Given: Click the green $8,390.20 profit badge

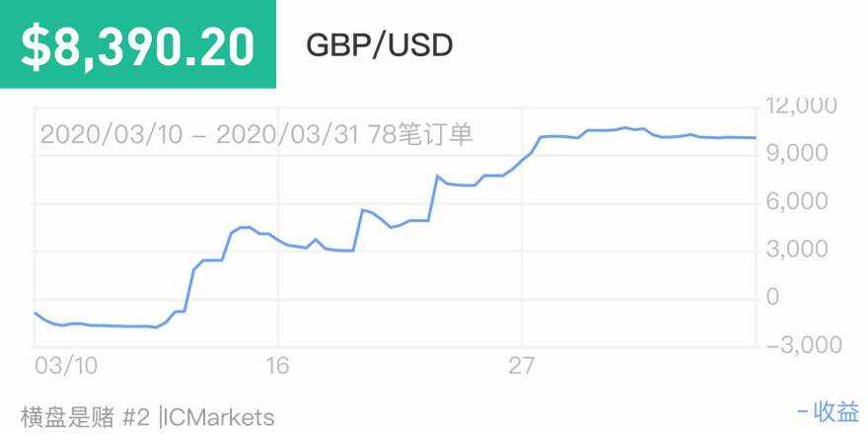Looking at the screenshot, I should coord(138,45).
